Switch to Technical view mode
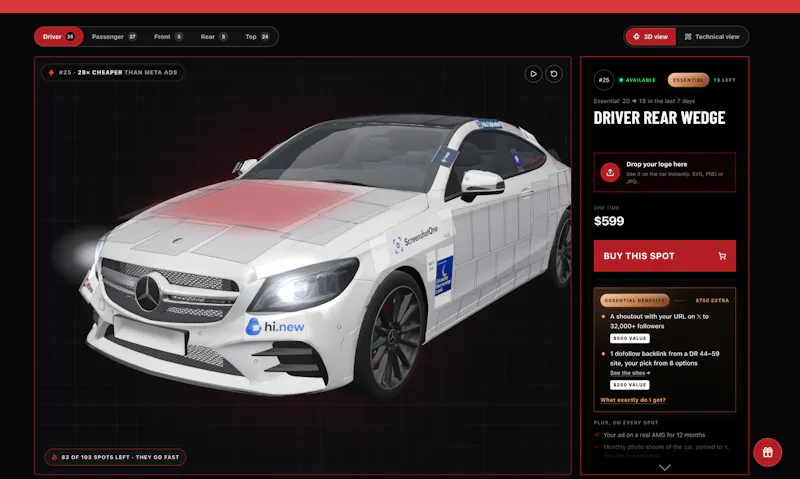800x479 pixels. pyautogui.click(x=712, y=37)
